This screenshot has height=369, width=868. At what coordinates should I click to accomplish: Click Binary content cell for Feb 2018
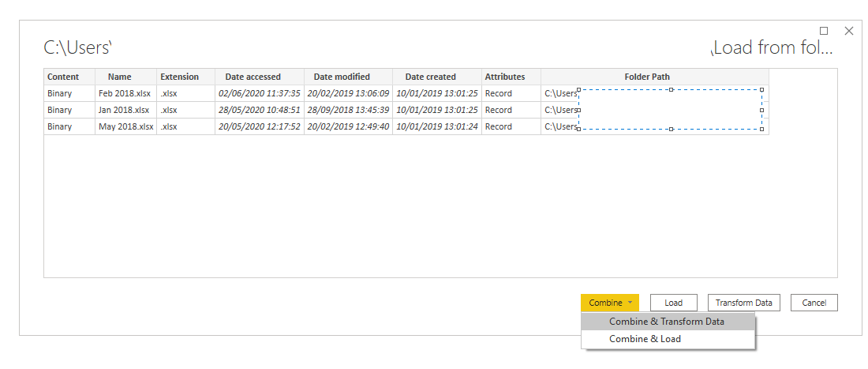[x=59, y=93]
